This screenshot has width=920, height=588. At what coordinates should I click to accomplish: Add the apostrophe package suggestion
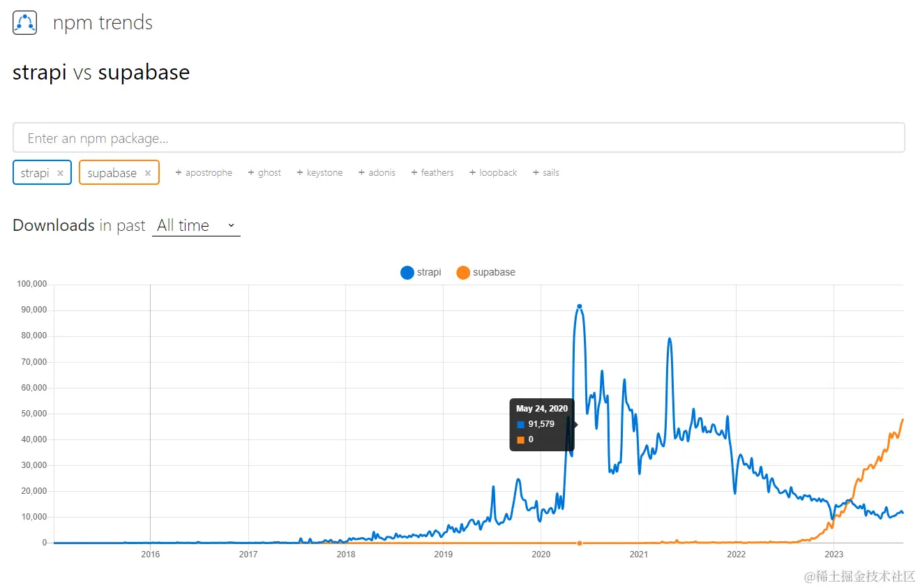point(204,173)
